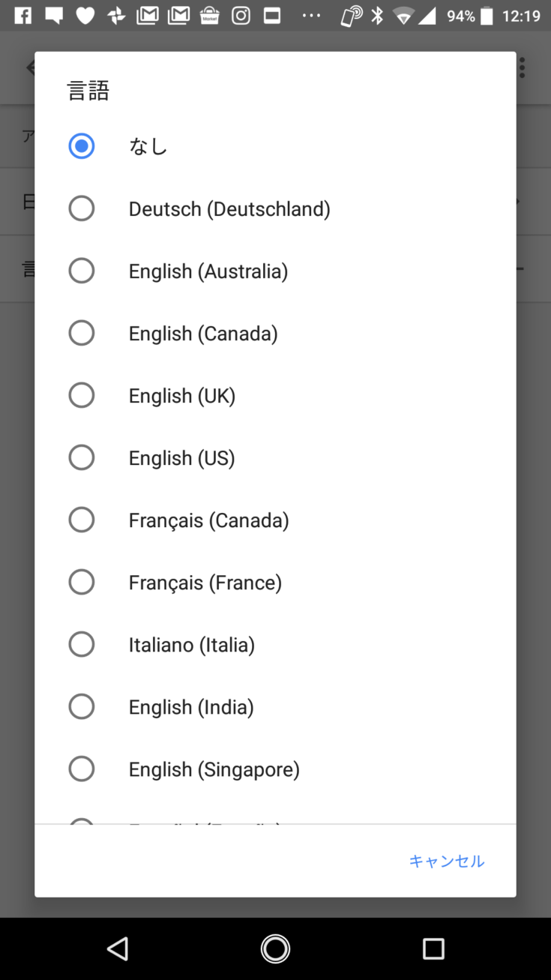Viewport: 551px width, 980px height.
Task: Pick Français (France) radio button
Action: (82, 582)
